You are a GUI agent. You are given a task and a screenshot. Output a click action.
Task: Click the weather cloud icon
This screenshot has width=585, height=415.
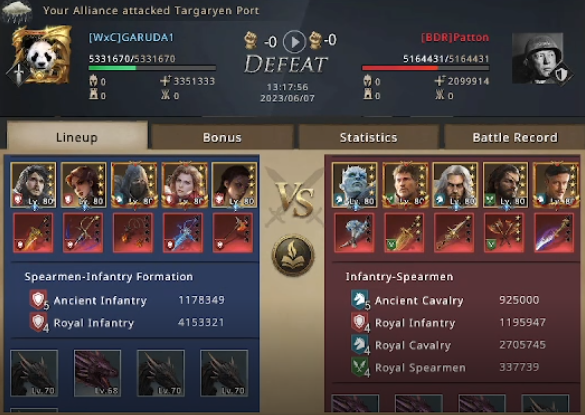[x=17, y=10]
